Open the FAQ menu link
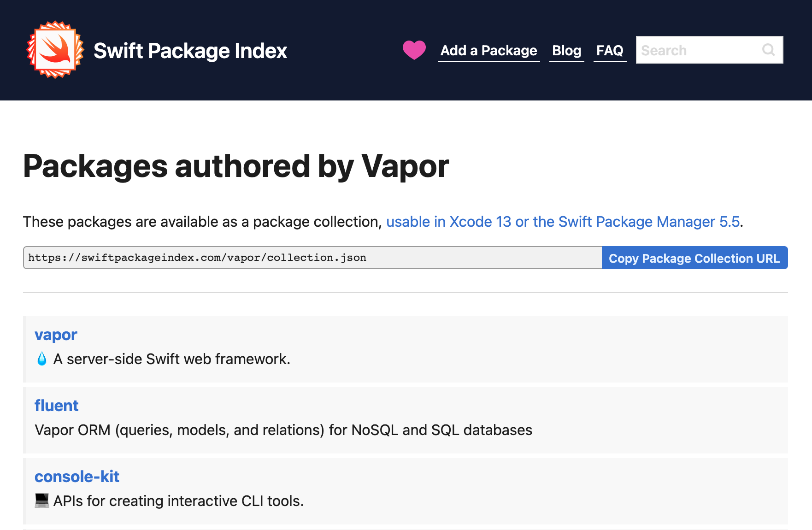The image size is (812, 530). [x=610, y=50]
